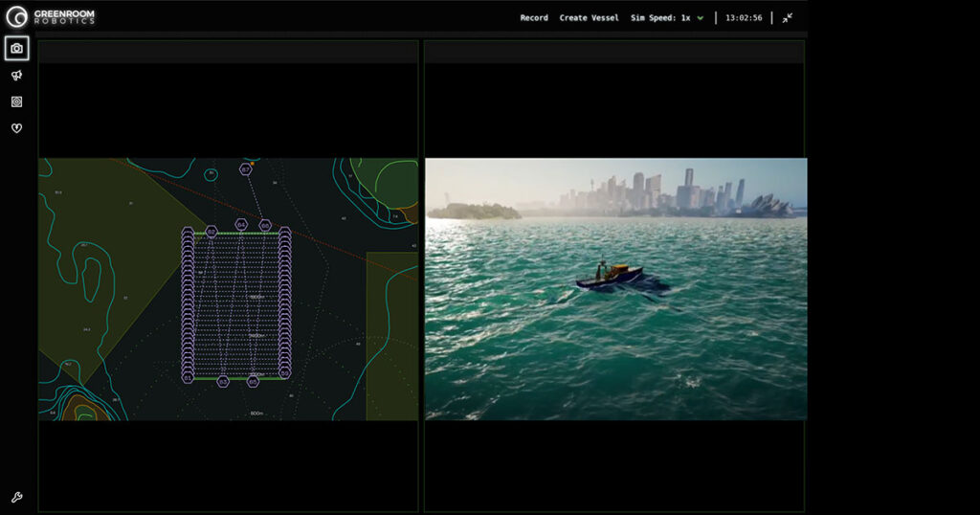Screen dimensions: 980x515
Task: Click the megaphone alerts icon
Action: pos(16,76)
